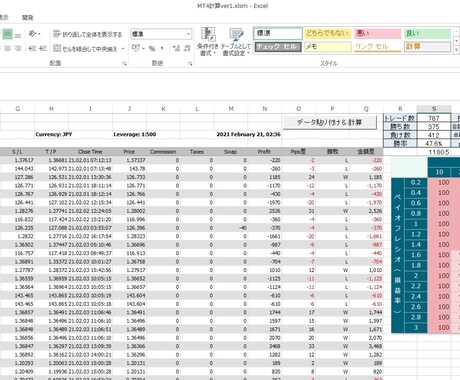Apply the 計算 cell style
Screen dimensions: 460x380
point(428,47)
